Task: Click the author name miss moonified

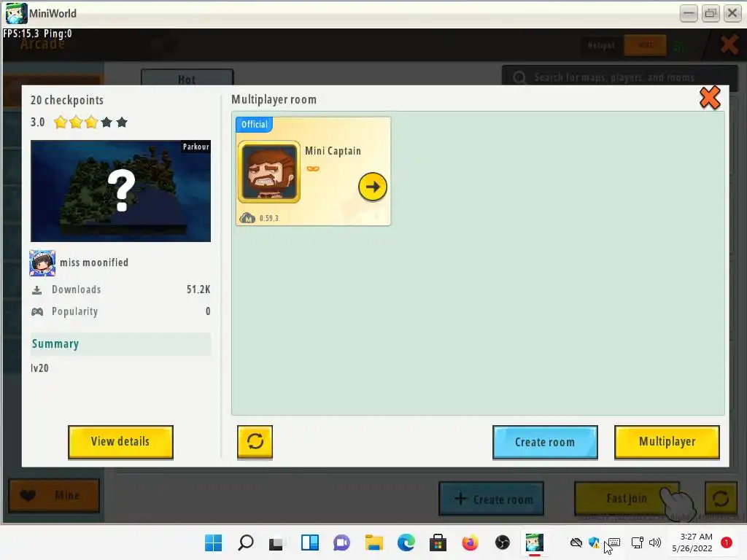Action: pyautogui.click(x=94, y=262)
